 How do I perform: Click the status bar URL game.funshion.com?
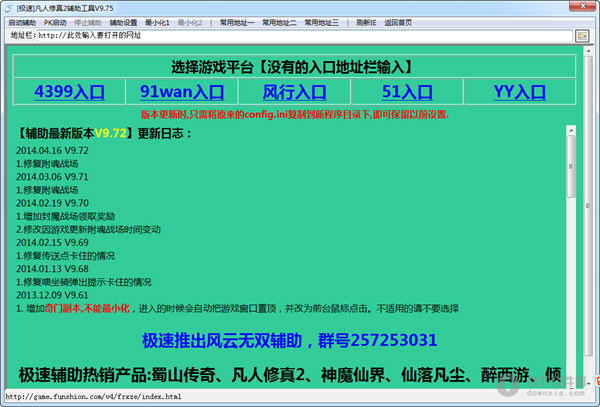click(x=93, y=396)
